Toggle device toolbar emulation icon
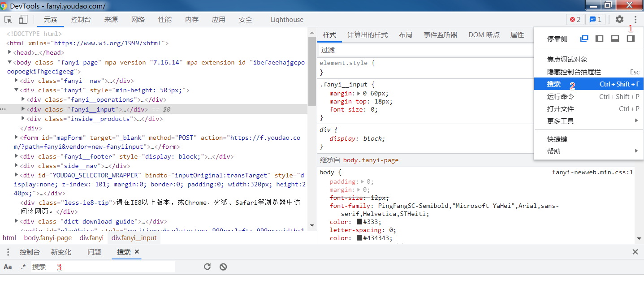The width and height of the screenshot is (644, 306). click(23, 19)
